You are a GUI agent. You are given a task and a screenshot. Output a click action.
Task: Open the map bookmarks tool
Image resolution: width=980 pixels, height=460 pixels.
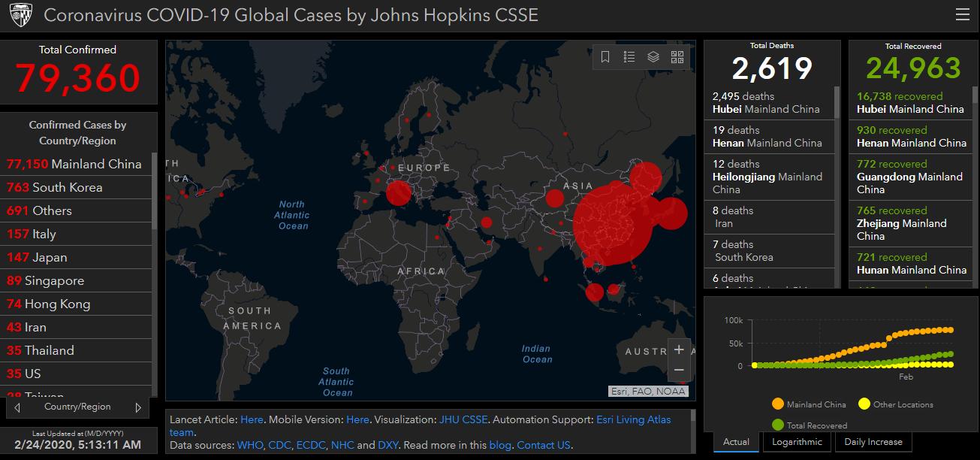pos(605,57)
